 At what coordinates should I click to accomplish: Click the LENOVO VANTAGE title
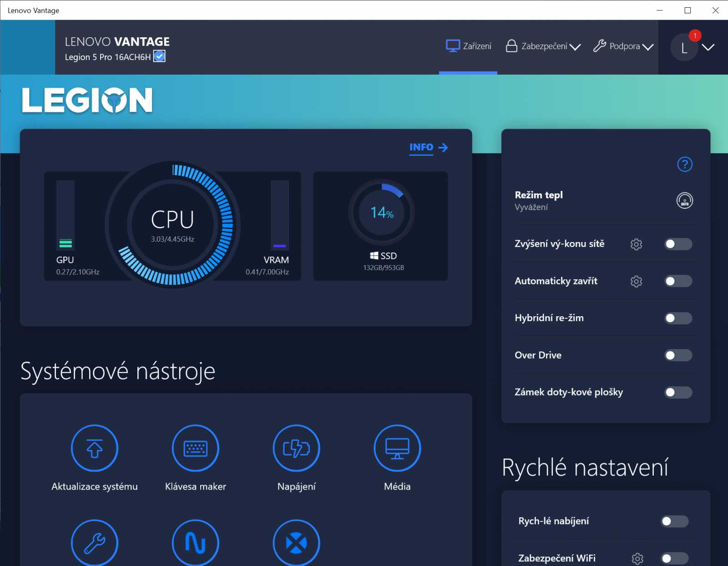pos(117,42)
